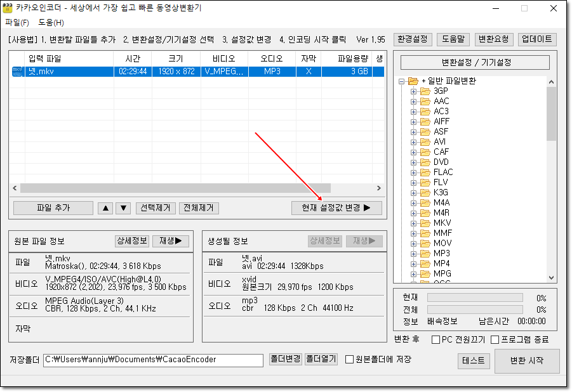The height and width of the screenshot is (392, 572).
Task: Toggle 프로그램 종료 checkbox
Action: coord(495,340)
